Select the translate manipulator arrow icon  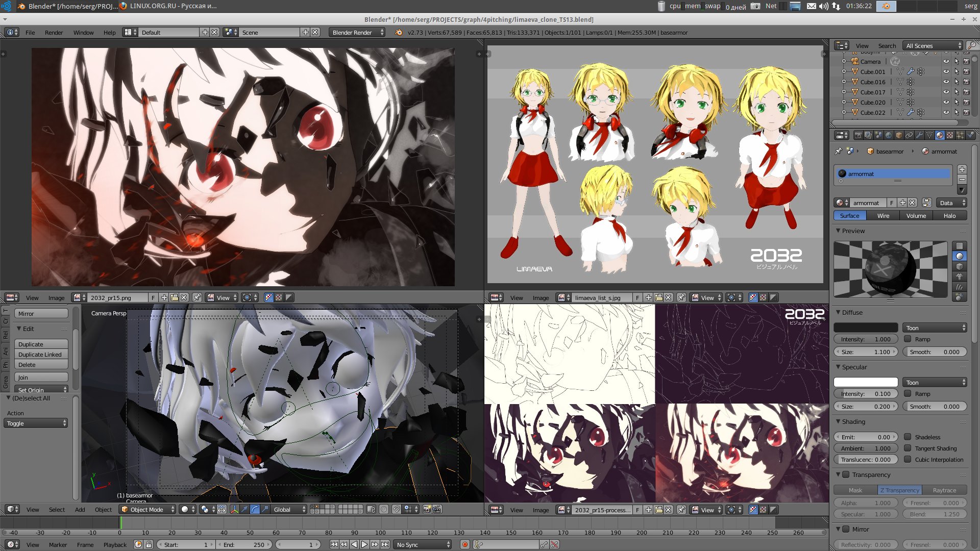pyautogui.click(x=244, y=510)
